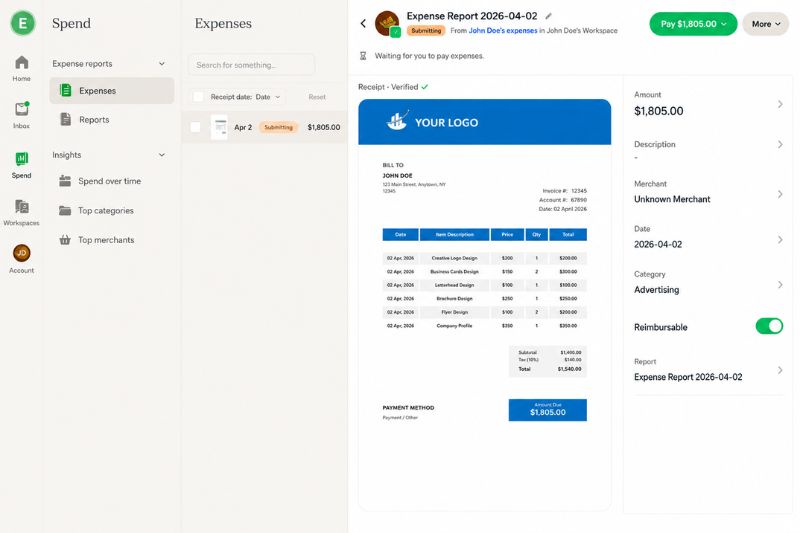Select Top merchants item
Image resolution: width=800 pixels, height=533 pixels.
[x=112, y=240]
